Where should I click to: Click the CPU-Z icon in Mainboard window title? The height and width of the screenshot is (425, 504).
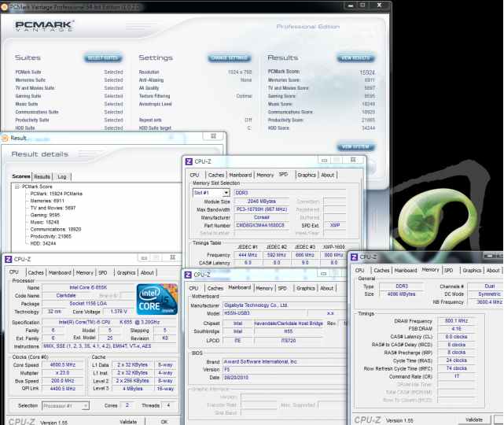tap(188, 275)
